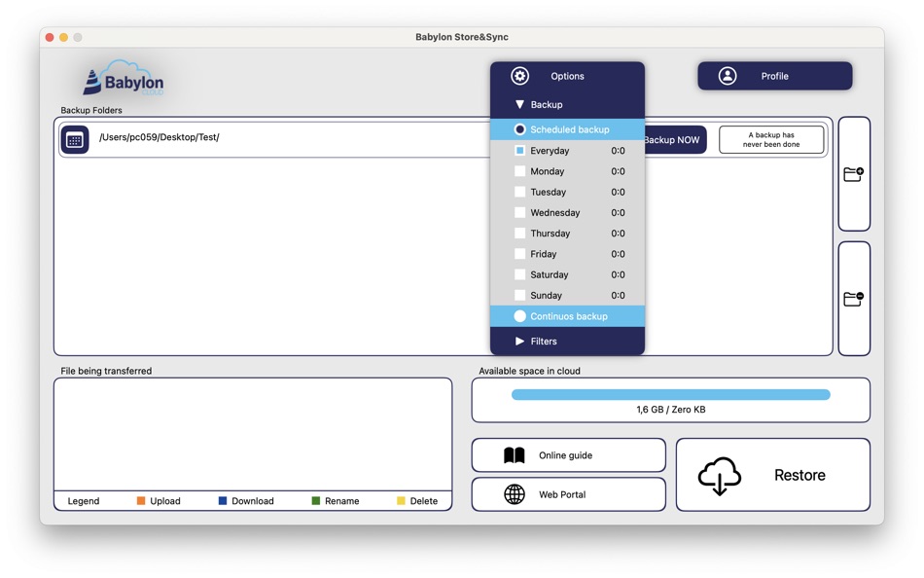The height and width of the screenshot is (578, 924).
Task: Click the remove backup folder icon
Action: click(x=853, y=299)
